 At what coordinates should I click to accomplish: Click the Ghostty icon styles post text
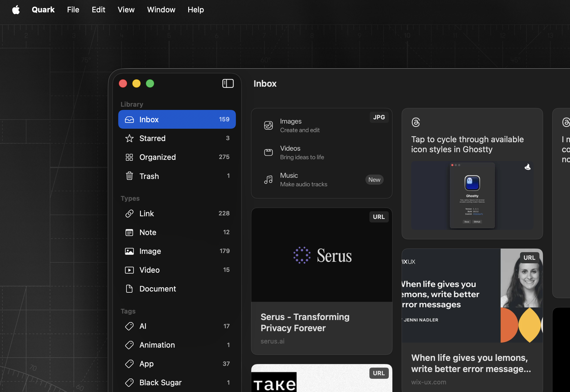467,144
